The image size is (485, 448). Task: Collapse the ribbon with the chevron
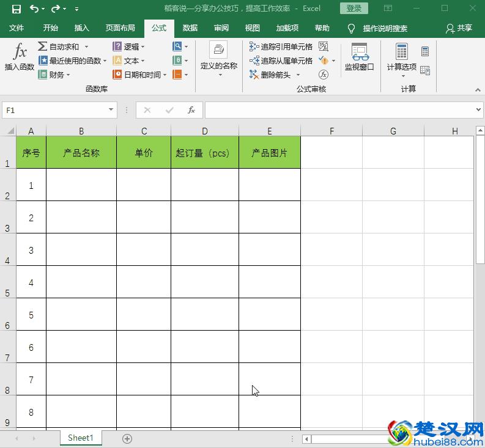coord(478,90)
